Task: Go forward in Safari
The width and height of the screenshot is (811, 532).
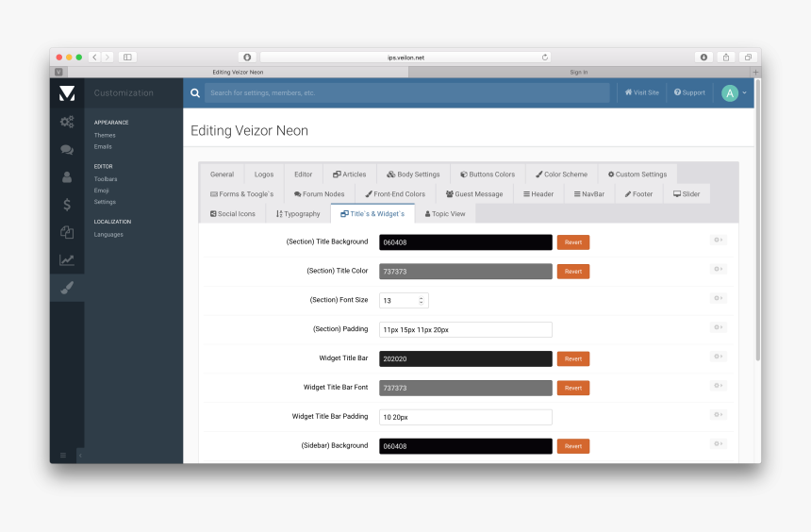Action: coord(108,57)
